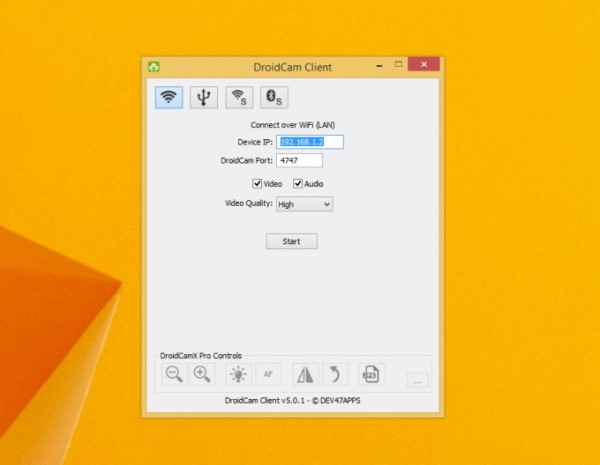Click the zoom out Pro control

tap(174, 374)
